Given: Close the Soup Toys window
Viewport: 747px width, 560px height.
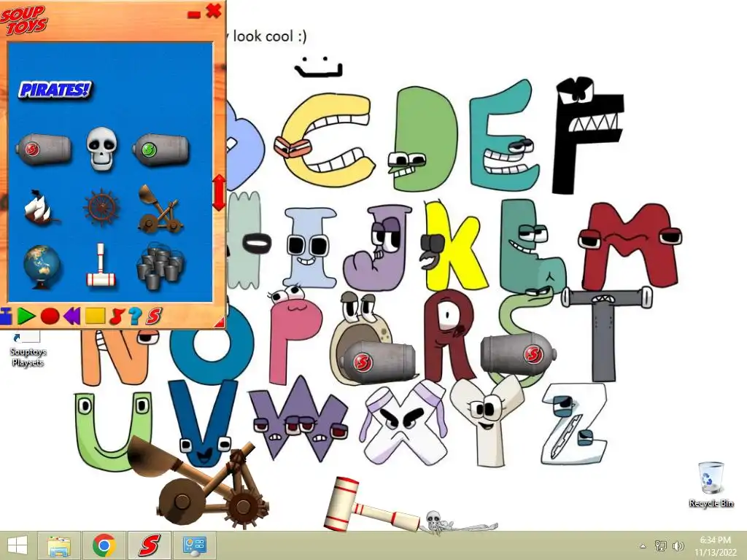Looking at the screenshot, I should pos(214,11).
